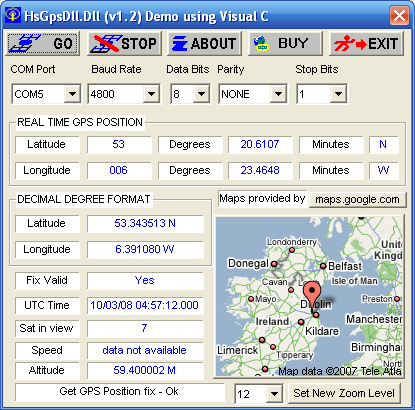Click the Get GPS Position fix - Ok status
415x410 pixels.
tap(119, 392)
